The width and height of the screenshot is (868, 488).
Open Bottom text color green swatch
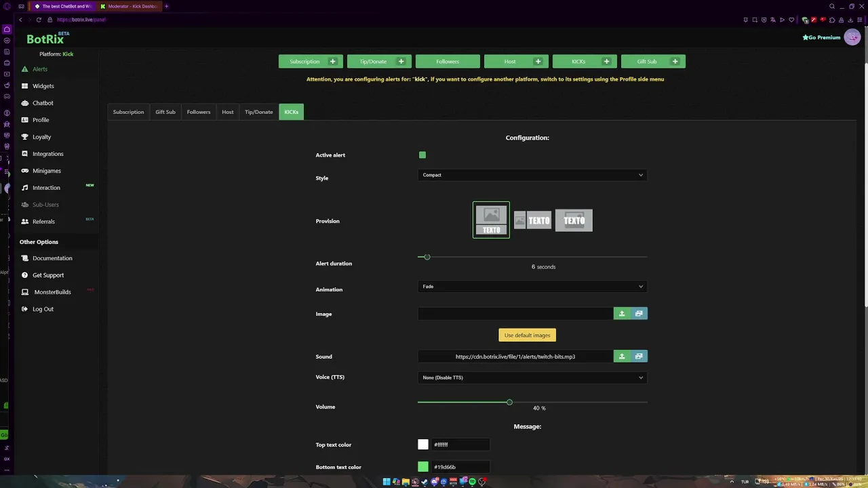click(x=423, y=467)
